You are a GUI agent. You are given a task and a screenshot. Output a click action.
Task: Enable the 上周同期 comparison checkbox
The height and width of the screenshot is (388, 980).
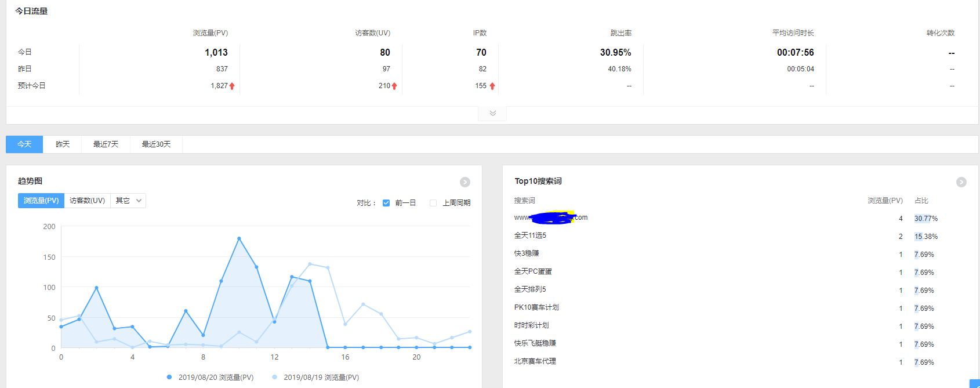point(433,203)
